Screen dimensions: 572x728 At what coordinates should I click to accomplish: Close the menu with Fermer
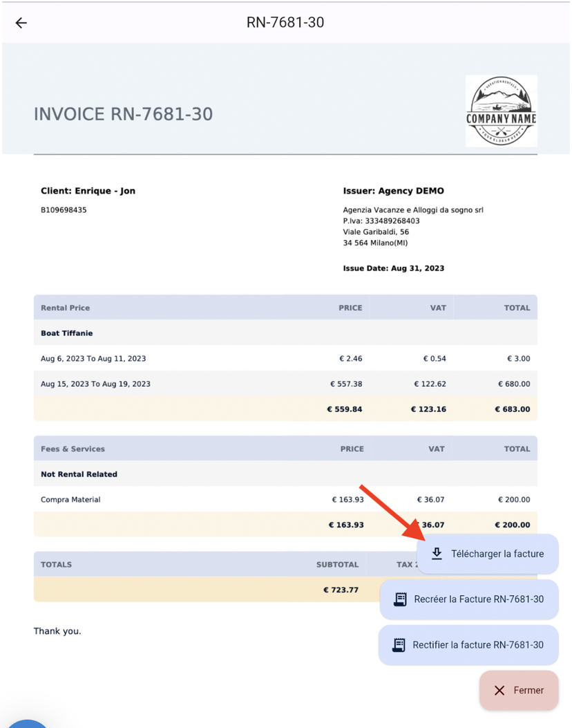pyautogui.click(x=519, y=691)
